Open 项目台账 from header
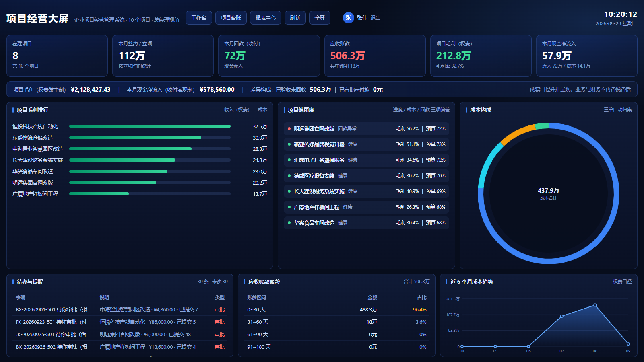The image size is (644, 362). (x=231, y=18)
